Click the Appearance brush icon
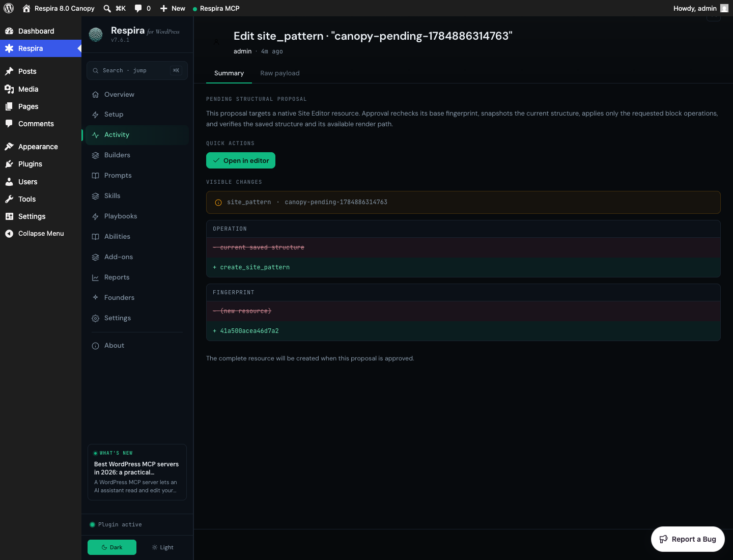 point(9,147)
